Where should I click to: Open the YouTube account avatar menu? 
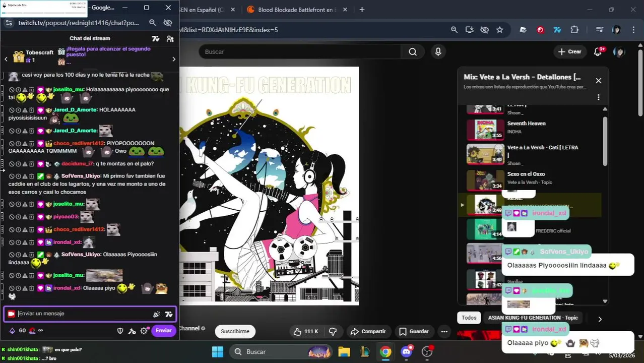[x=619, y=52]
